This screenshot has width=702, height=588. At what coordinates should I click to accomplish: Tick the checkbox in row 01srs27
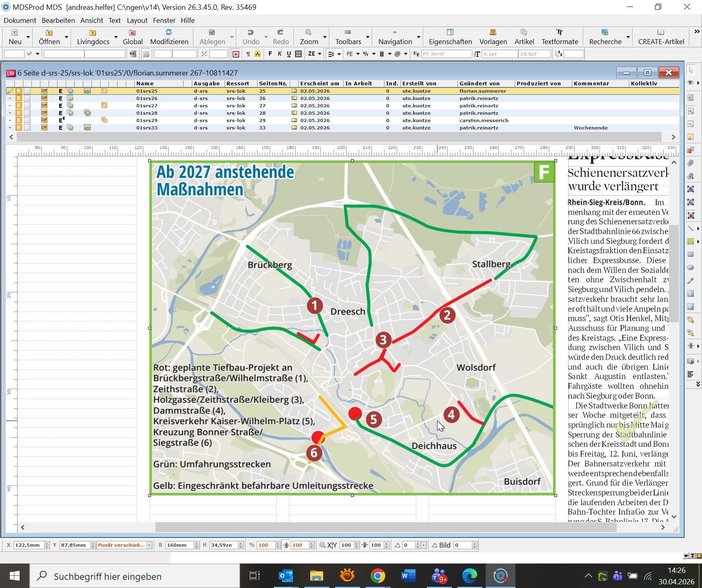click(27, 106)
